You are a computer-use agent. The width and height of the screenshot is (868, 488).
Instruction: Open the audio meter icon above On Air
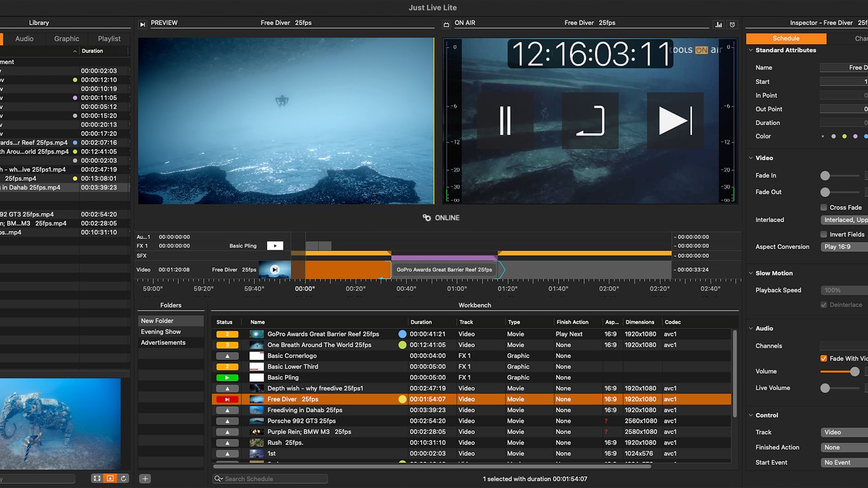click(x=718, y=24)
